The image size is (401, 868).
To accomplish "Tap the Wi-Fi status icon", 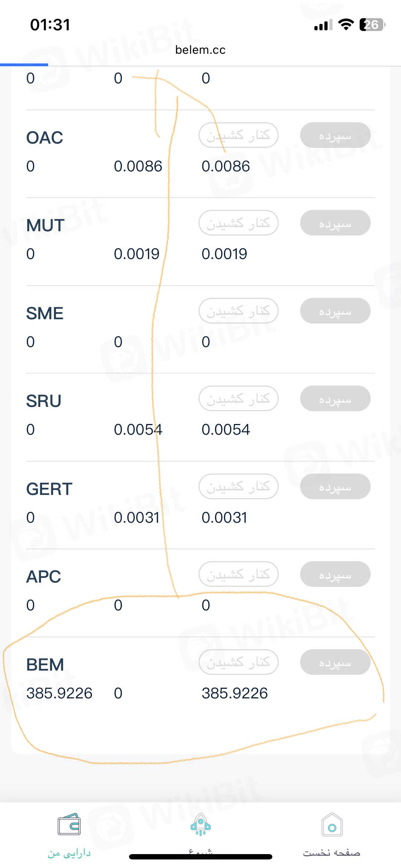I will [x=345, y=25].
